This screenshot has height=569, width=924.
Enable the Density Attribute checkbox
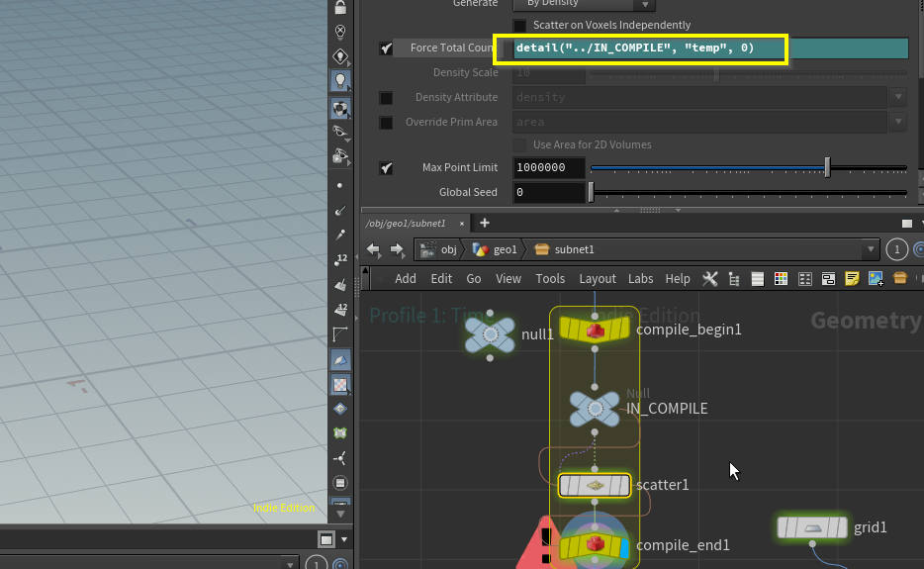(386, 97)
